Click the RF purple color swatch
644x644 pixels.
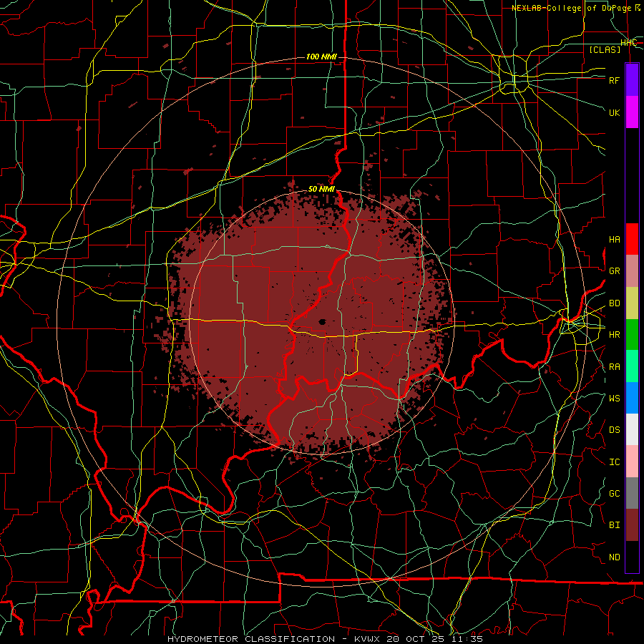pyautogui.click(x=632, y=79)
